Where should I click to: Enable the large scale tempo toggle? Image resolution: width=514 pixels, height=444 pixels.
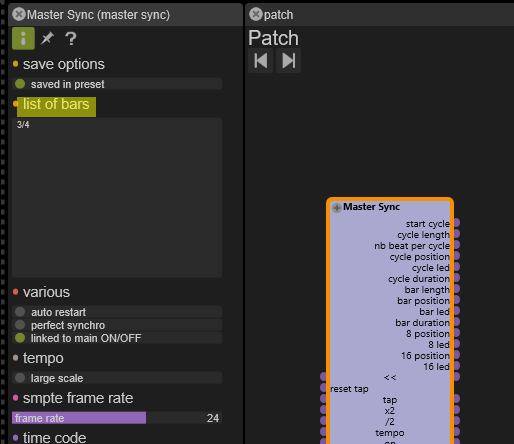[117, 378]
